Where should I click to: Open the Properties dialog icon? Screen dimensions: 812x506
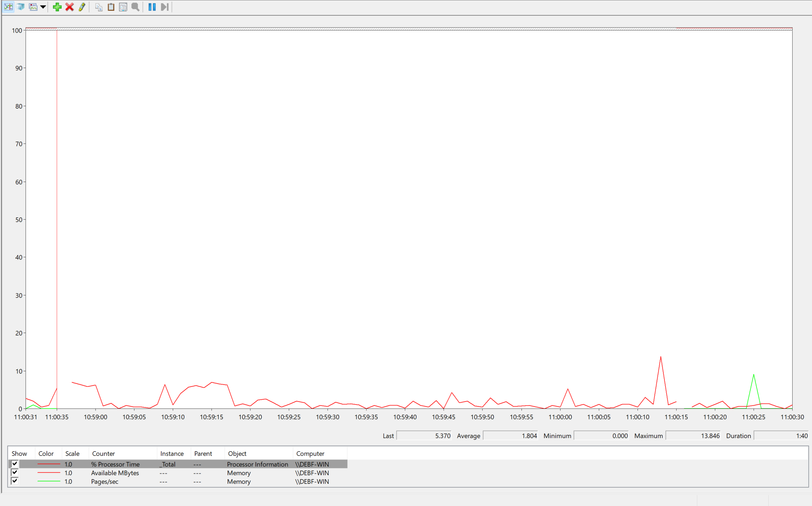point(123,7)
